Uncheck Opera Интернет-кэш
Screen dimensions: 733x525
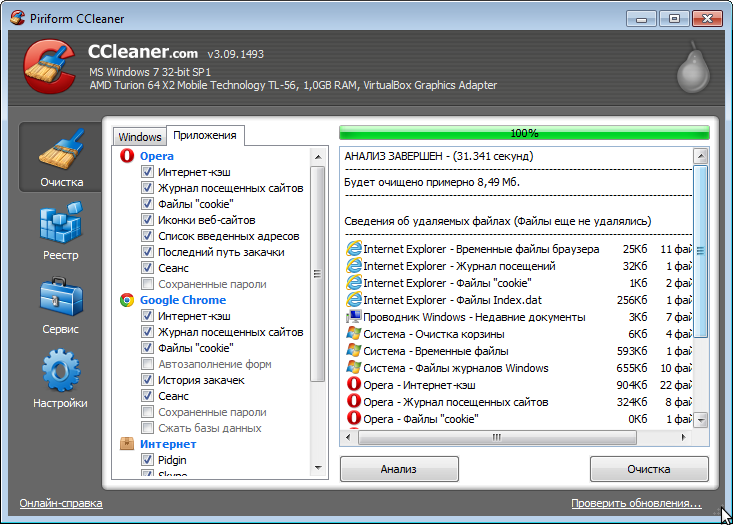(147, 172)
